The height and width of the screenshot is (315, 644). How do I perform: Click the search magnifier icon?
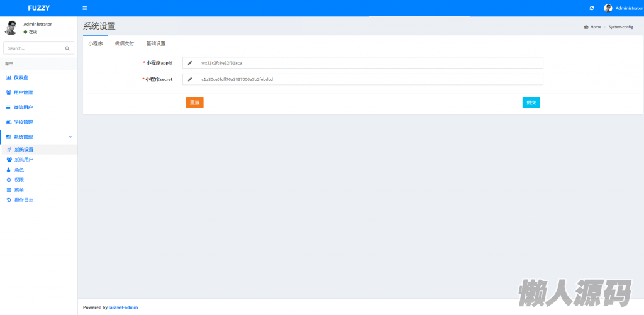coord(67,48)
